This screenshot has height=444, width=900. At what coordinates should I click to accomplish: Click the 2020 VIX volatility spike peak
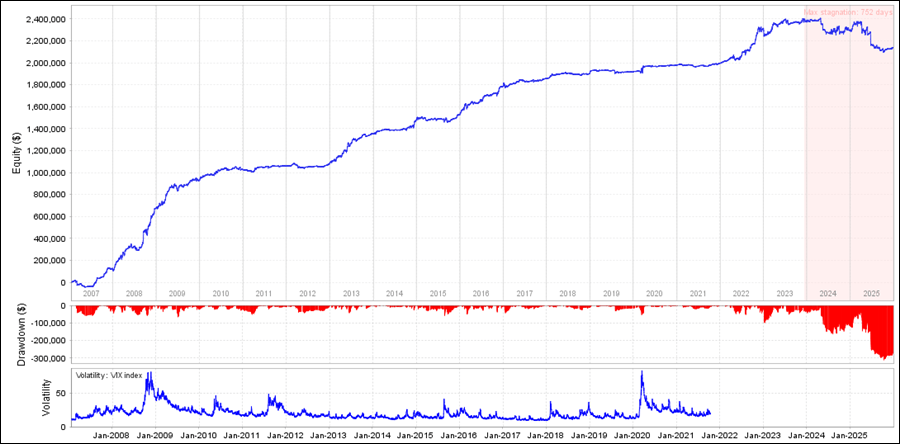(641, 373)
